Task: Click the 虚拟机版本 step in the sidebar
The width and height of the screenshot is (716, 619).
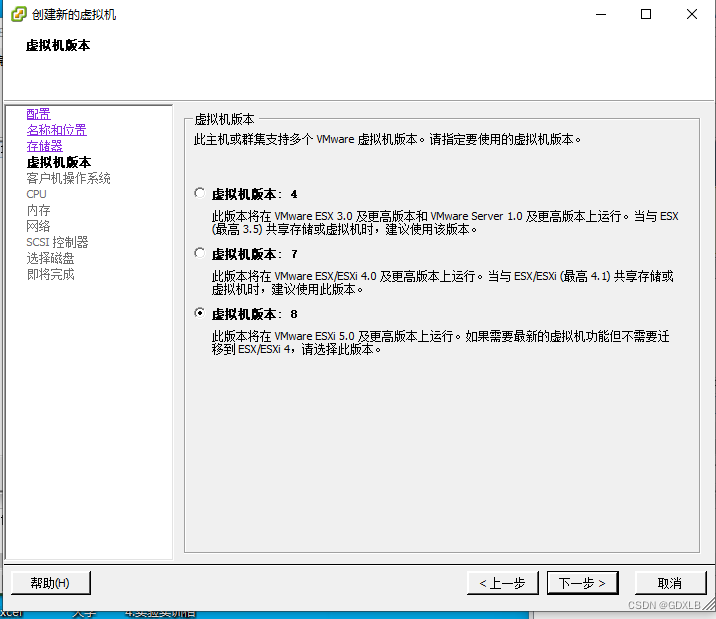Action: click(x=58, y=162)
